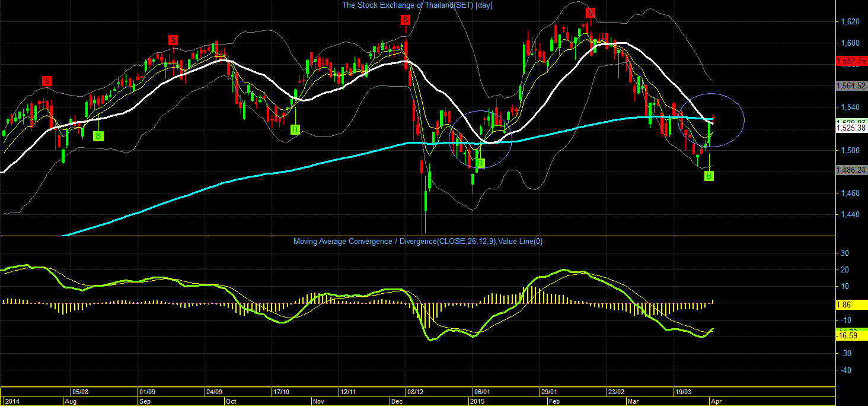Screen dimensions: 868x406
Task: Click the Apr month label on the timeline
Action: 716,401
